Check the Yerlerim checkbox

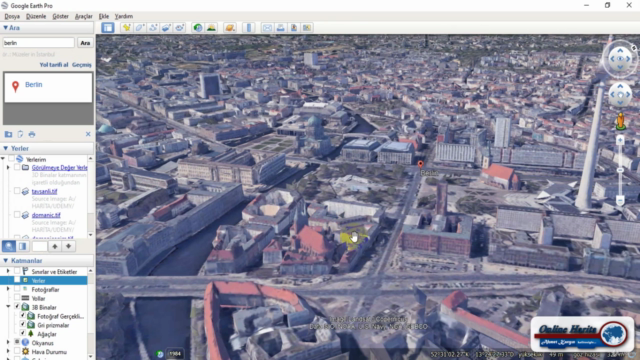[x=11, y=159]
